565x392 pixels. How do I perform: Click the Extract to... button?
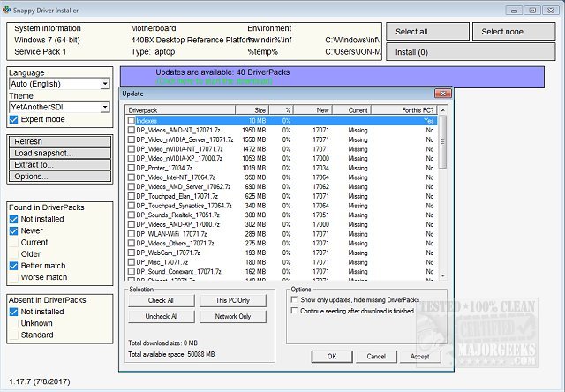(x=60, y=164)
